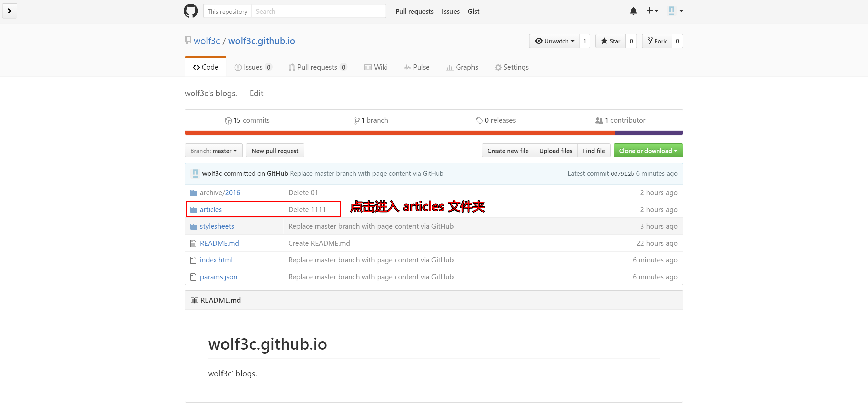This screenshot has width=868, height=417.
Task: Click the Find file button
Action: 594,151
